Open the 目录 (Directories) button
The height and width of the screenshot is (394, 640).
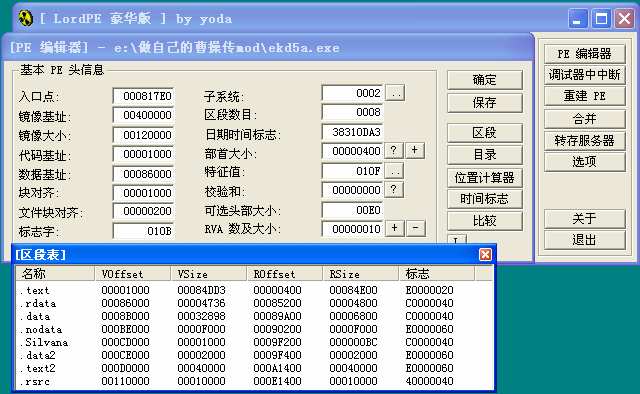[x=484, y=155]
